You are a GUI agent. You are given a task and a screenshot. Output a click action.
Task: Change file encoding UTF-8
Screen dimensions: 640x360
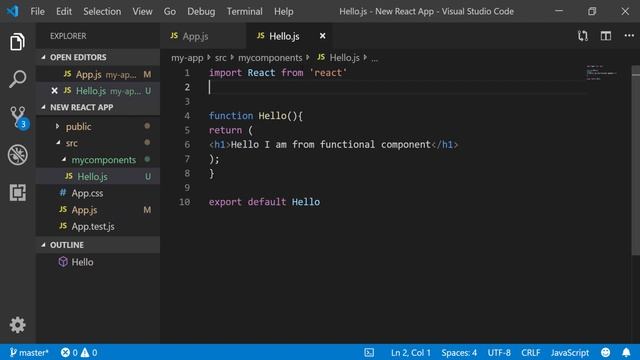[x=499, y=352]
